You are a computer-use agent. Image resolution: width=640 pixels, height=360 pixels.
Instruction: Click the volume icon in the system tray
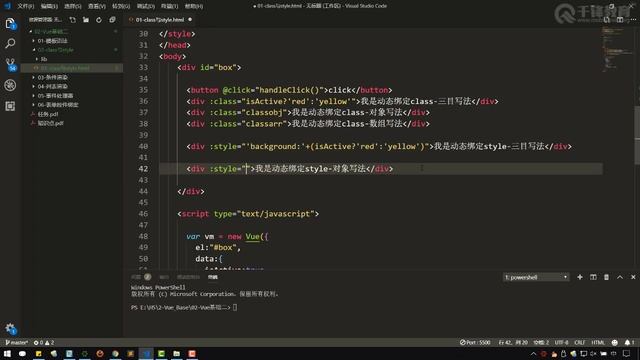click(x=593, y=354)
